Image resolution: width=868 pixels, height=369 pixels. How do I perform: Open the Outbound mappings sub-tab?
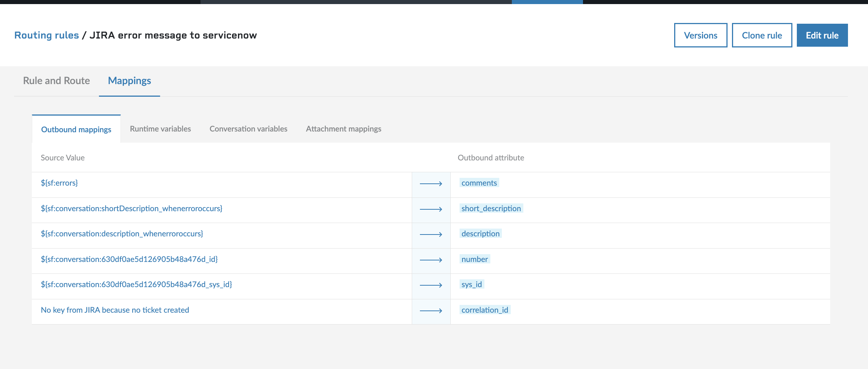[x=76, y=129]
